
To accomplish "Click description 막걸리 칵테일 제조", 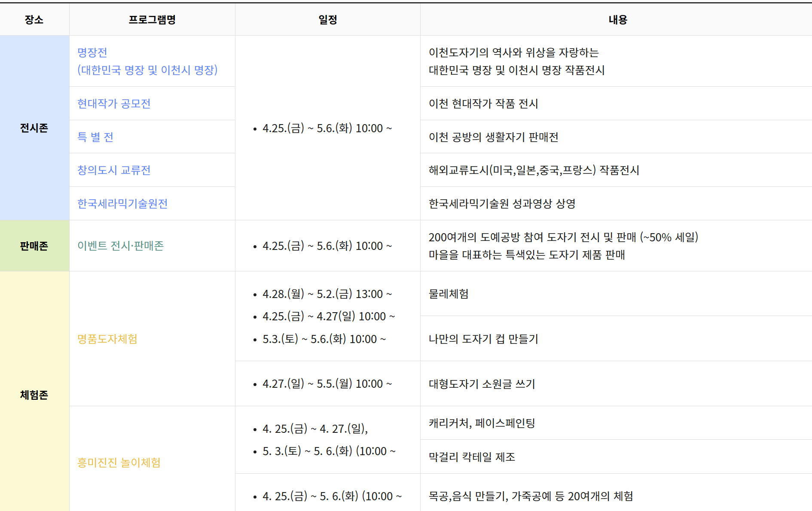I will [x=472, y=456].
